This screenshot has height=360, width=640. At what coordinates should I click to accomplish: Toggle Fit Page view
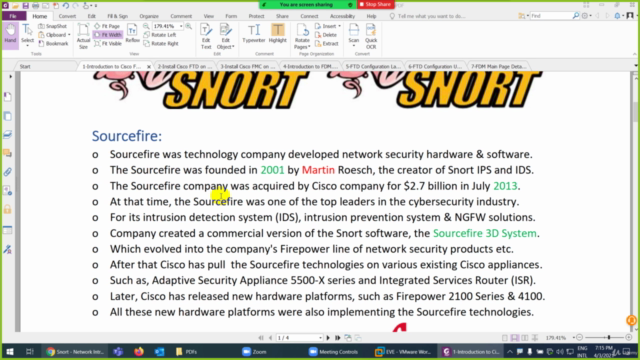click(107, 26)
